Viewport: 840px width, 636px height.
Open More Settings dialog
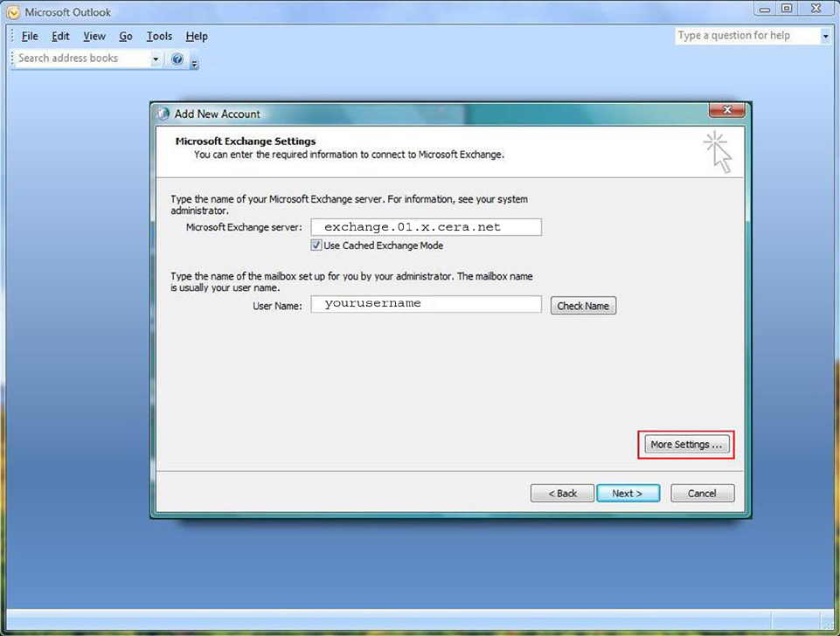(686, 445)
